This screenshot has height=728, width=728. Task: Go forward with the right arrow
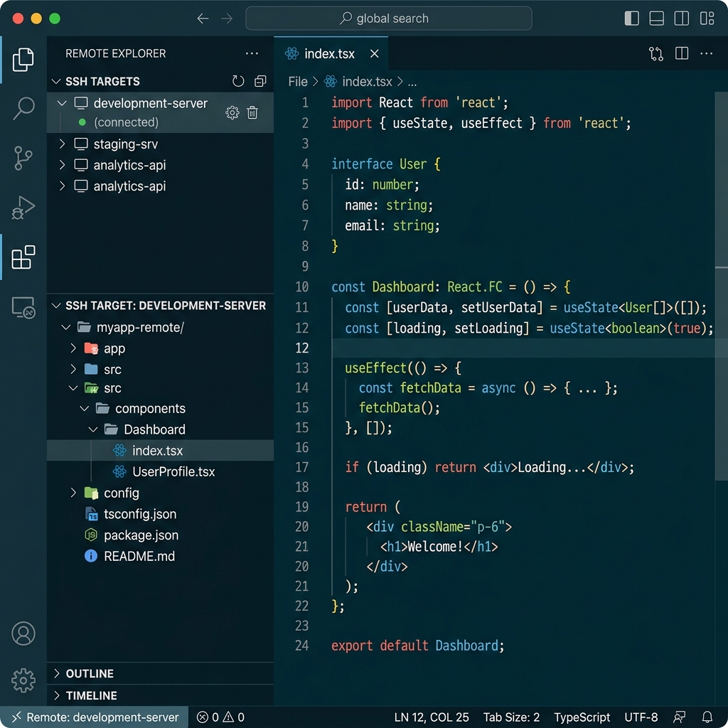pyautogui.click(x=227, y=18)
